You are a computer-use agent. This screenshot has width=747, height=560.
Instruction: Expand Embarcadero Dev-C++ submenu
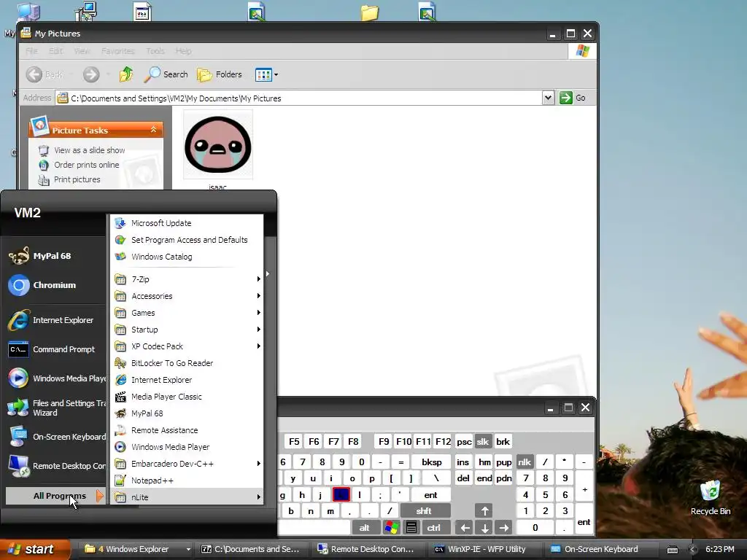(187, 463)
